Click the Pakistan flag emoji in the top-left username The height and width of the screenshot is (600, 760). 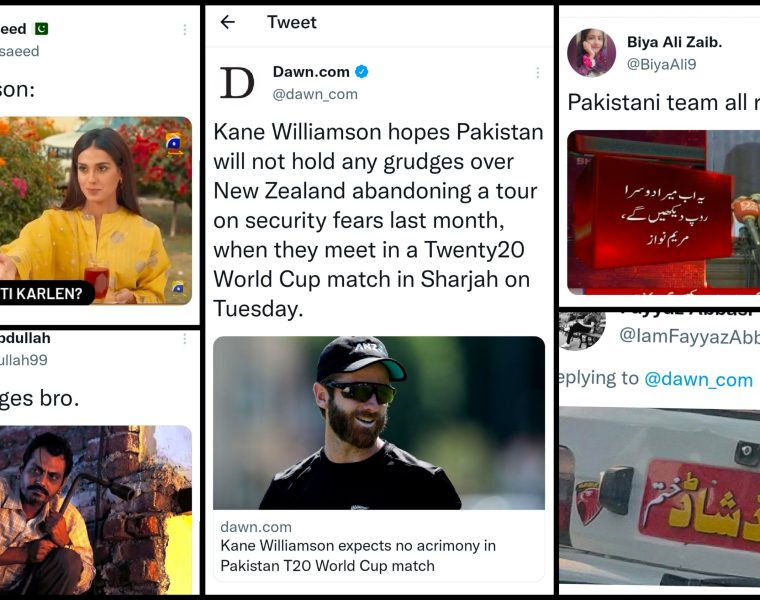(41, 29)
